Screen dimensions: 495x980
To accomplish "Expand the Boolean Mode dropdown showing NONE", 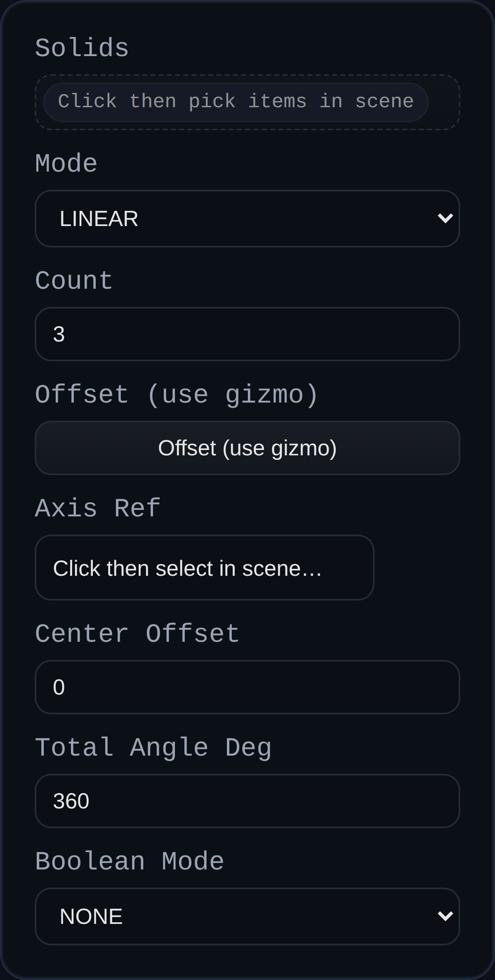I will [x=247, y=916].
